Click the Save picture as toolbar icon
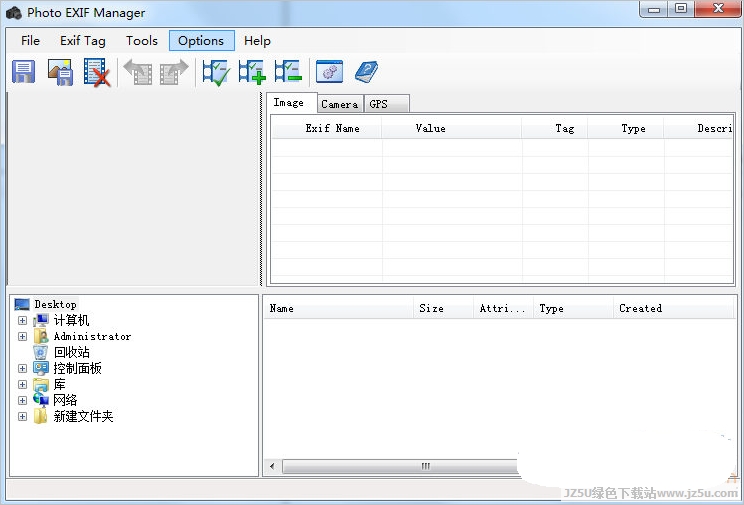Viewport: 744px width, 505px height. (61, 72)
